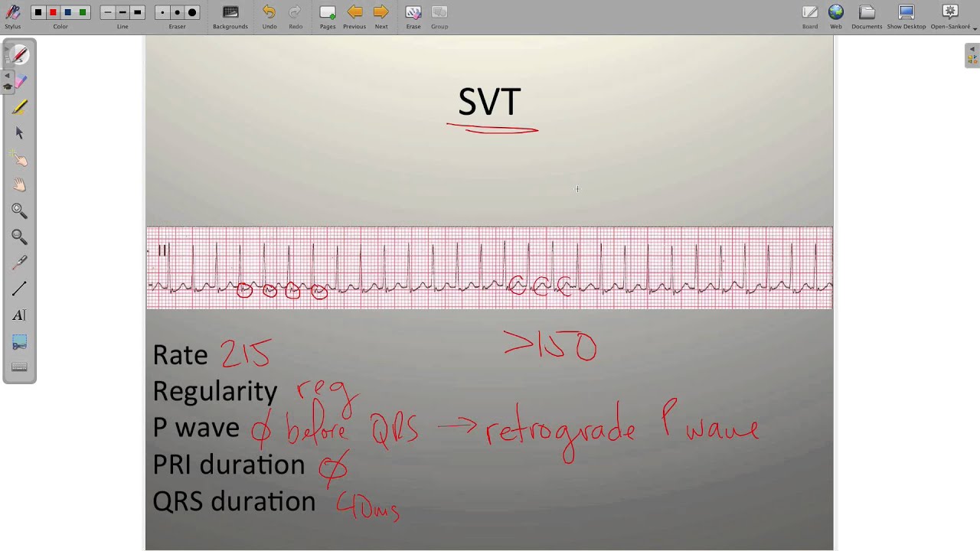This screenshot has height=551, width=980.
Task: Select the Text tool
Action: point(19,315)
